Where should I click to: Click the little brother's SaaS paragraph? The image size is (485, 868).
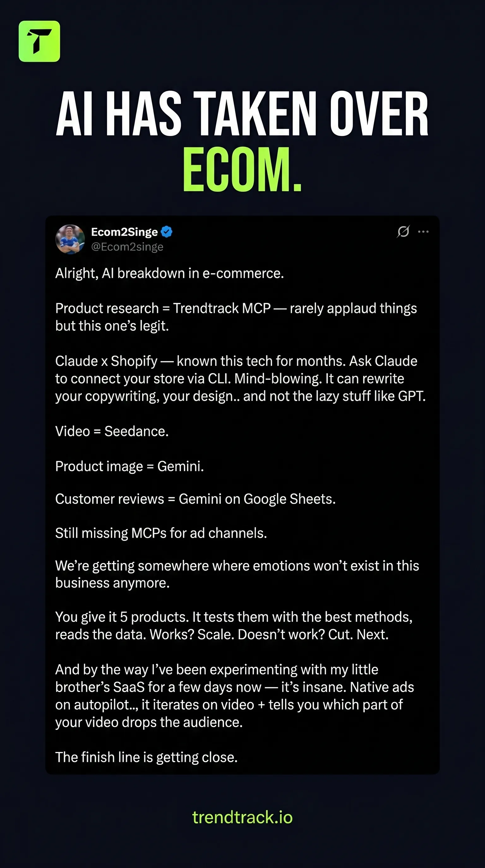coord(235,696)
